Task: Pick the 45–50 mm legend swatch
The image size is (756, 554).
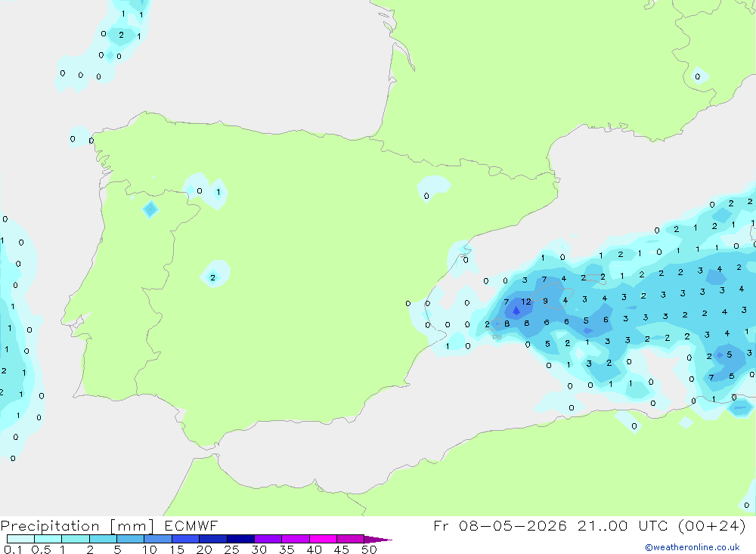Action: click(351, 539)
